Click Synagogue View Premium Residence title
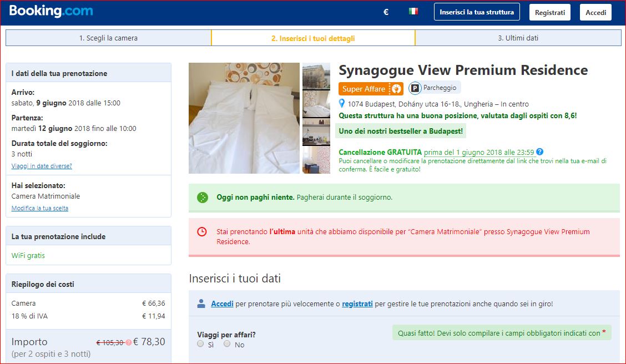 (x=463, y=70)
